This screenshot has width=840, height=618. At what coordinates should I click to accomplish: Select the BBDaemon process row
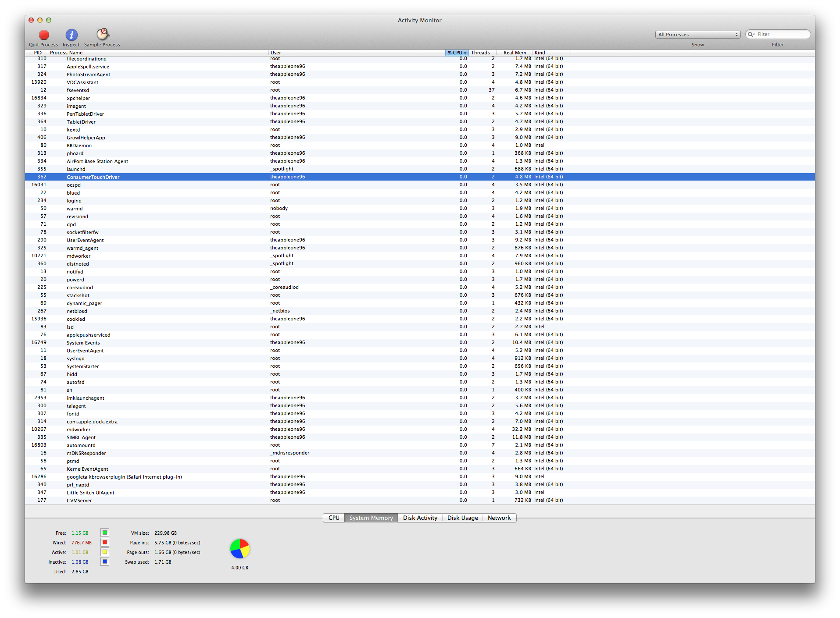tap(420, 146)
